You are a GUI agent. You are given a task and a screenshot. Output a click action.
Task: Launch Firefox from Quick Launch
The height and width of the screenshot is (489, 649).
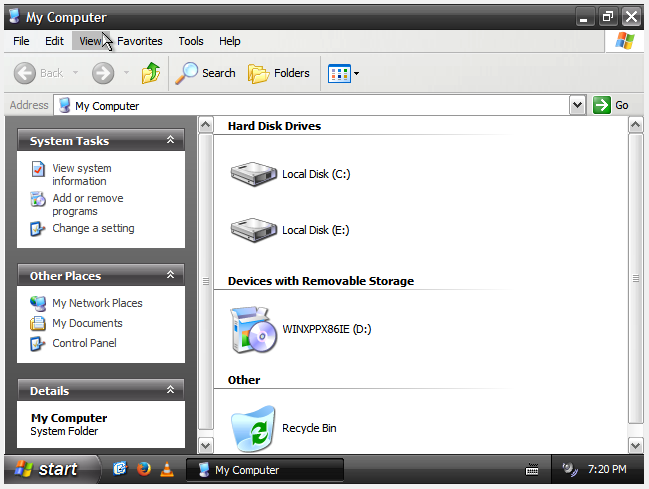144,469
